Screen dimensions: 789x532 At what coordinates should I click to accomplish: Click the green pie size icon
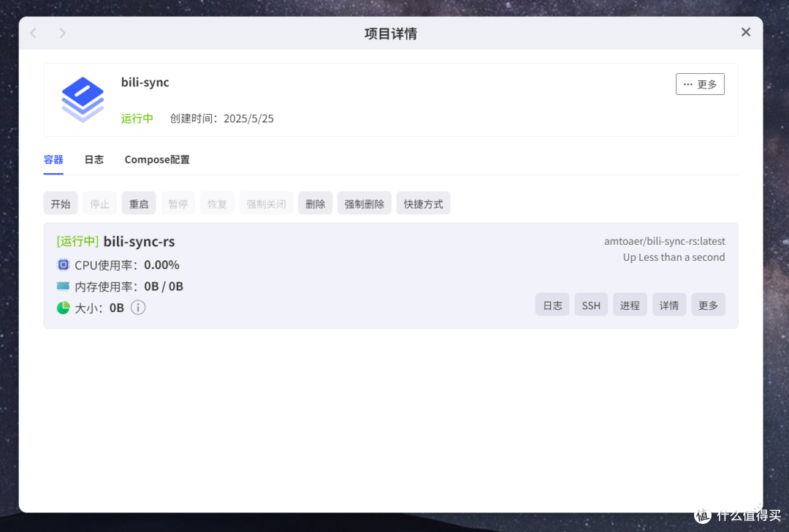click(x=63, y=308)
